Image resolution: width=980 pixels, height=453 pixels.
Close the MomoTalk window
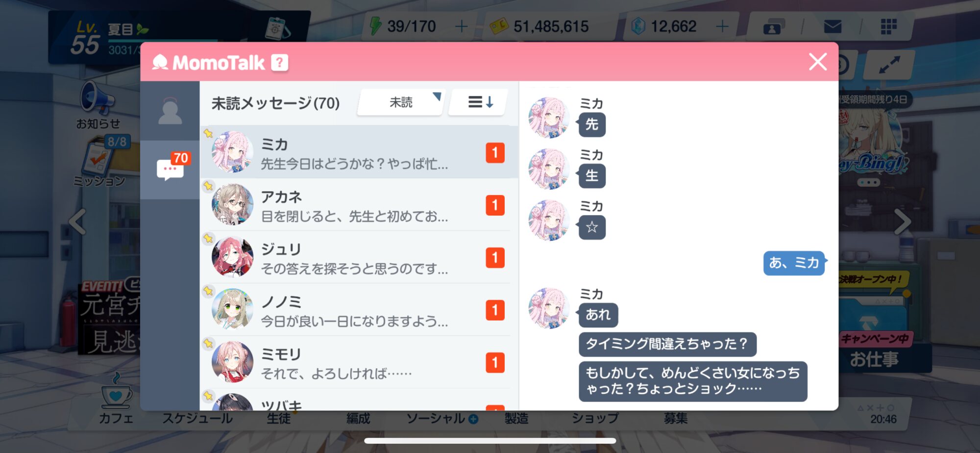point(817,62)
